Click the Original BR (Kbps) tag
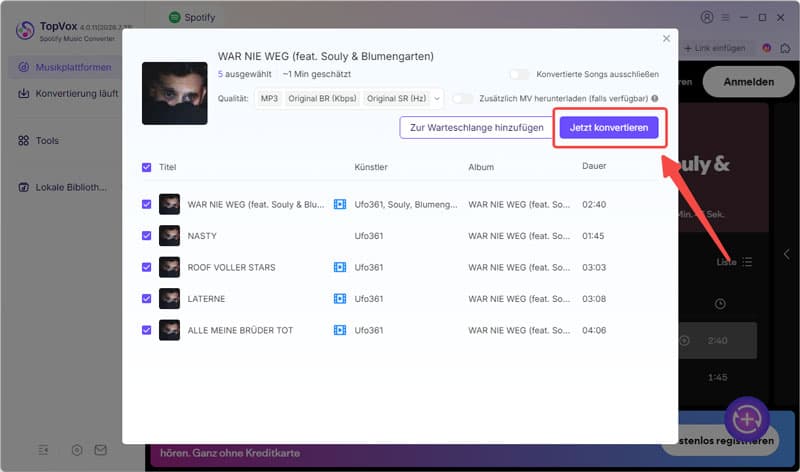The width and height of the screenshot is (800, 472). [x=322, y=98]
